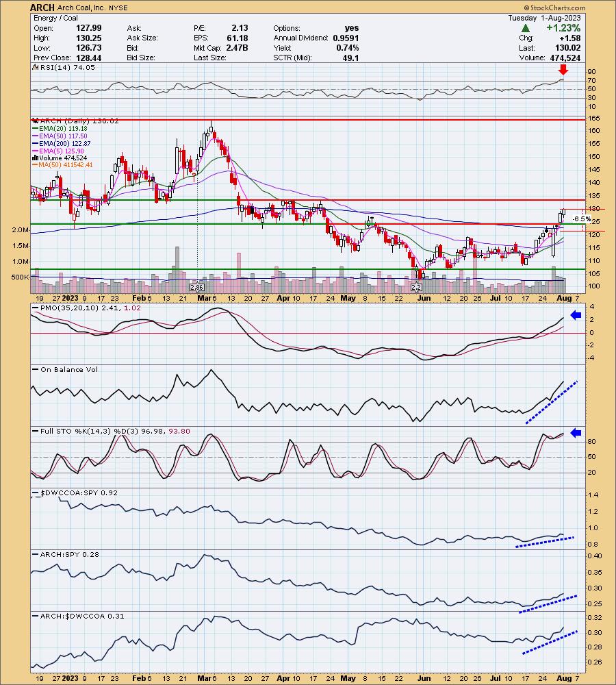616x685 pixels.
Task: Click the Chg value +1.58
Action: click(570, 38)
